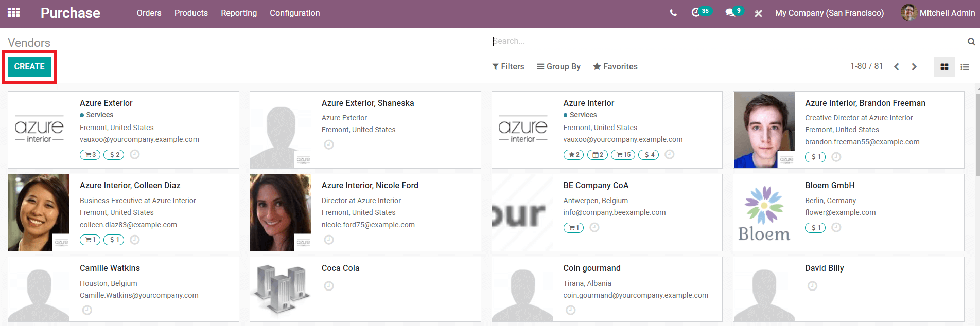Open the Reporting menu
Viewport: 980px width, 326px height.
tap(239, 13)
